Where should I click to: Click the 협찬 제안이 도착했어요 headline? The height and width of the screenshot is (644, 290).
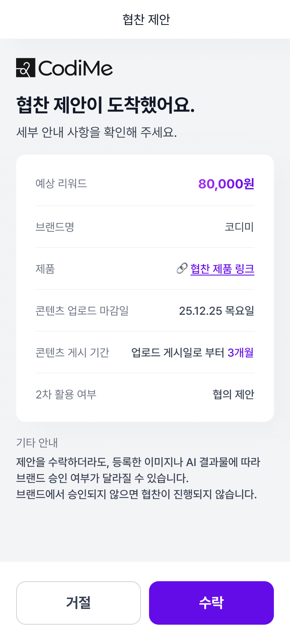(x=106, y=105)
